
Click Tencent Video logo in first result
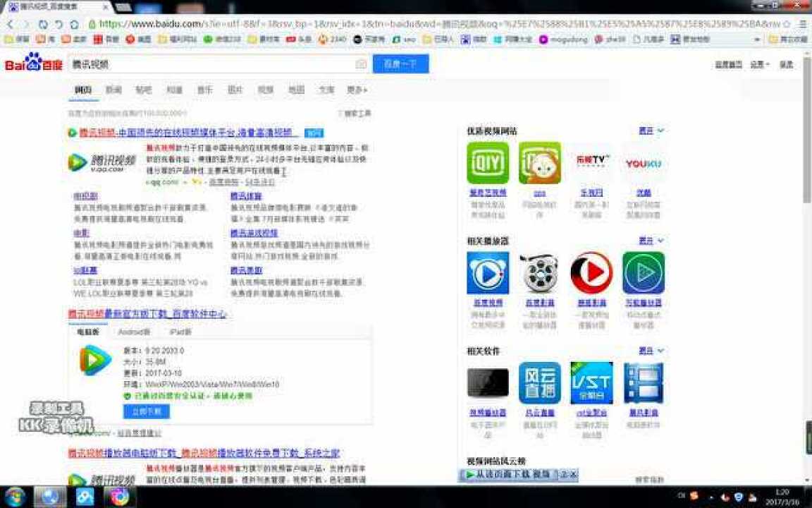(x=102, y=162)
